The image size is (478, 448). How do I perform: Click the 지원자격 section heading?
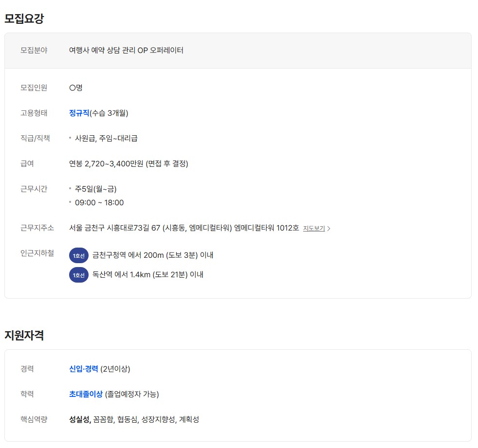coord(24,335)
